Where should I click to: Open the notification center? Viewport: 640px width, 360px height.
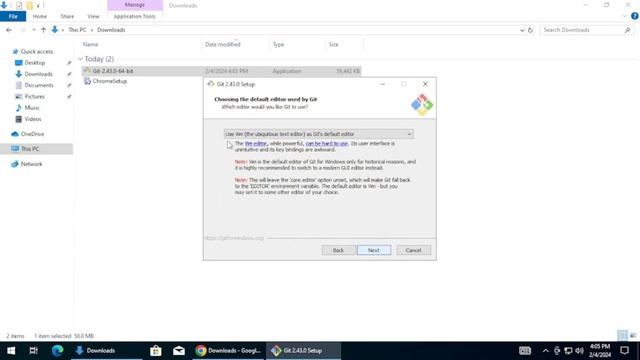tap(624, 351)
